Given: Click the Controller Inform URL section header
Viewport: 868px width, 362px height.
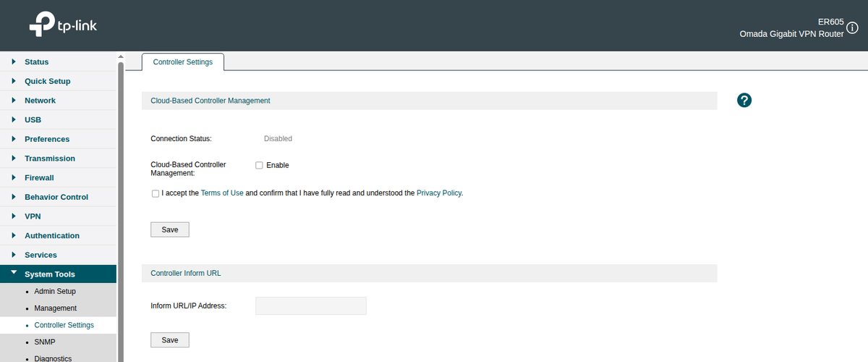Looking at the screenshot, I should click(429, 273).
